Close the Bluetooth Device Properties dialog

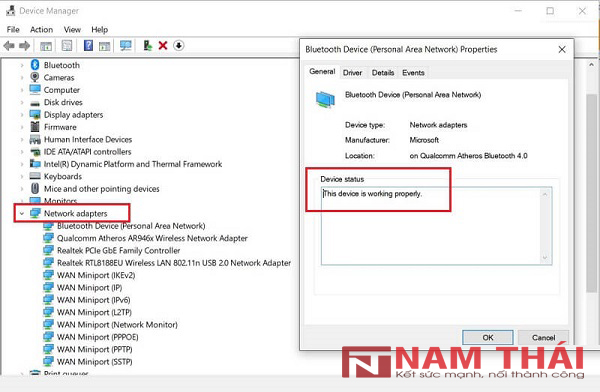click(x=562, y=49)
